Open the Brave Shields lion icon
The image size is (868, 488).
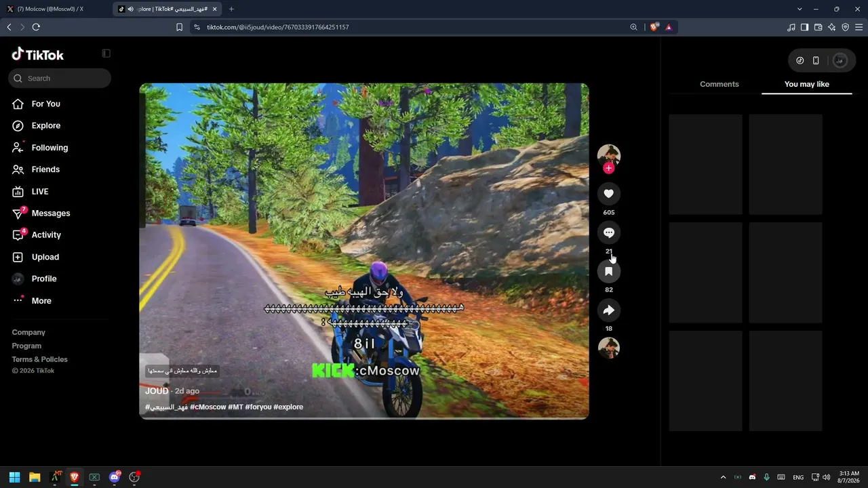point(654,27)
